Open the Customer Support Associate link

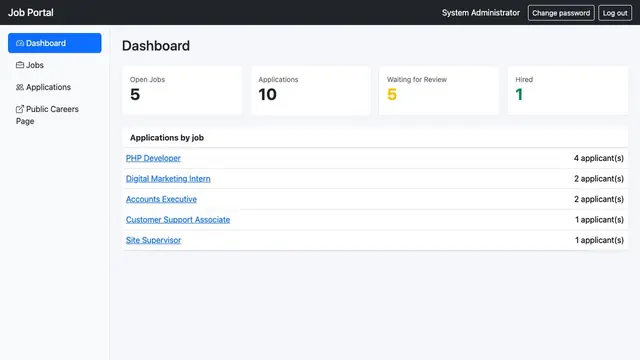coord(178,219)
